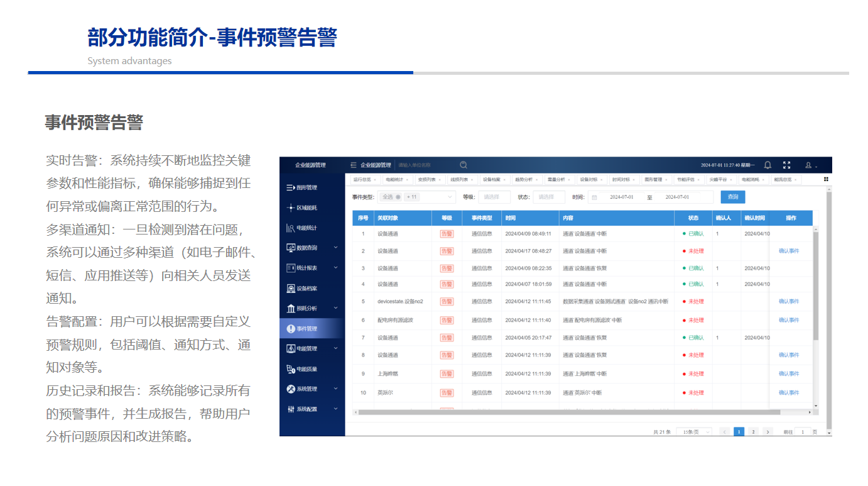Click the 事件管理 sidebar icon

(x=291, y=328)
